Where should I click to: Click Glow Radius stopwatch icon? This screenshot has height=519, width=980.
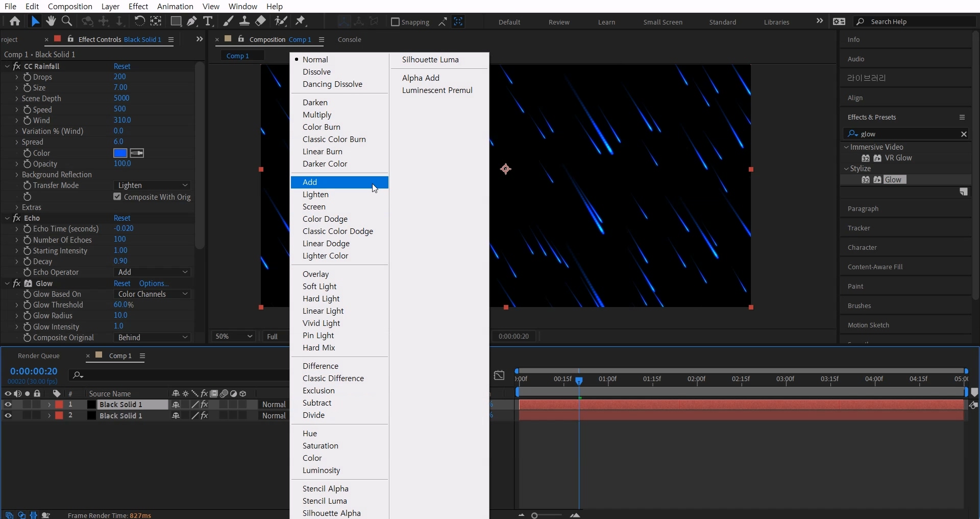click(x=27, y=316)
